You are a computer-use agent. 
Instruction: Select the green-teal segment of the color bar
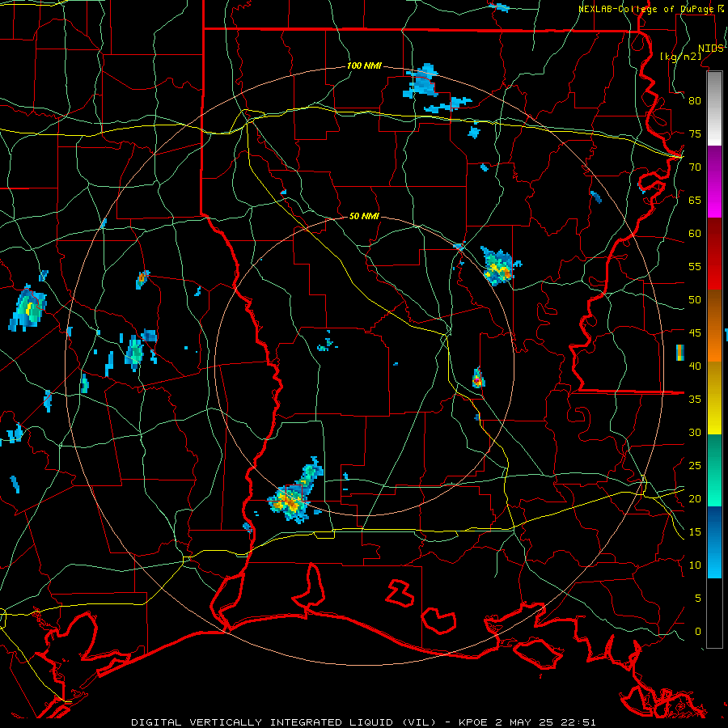coord(714,470)
